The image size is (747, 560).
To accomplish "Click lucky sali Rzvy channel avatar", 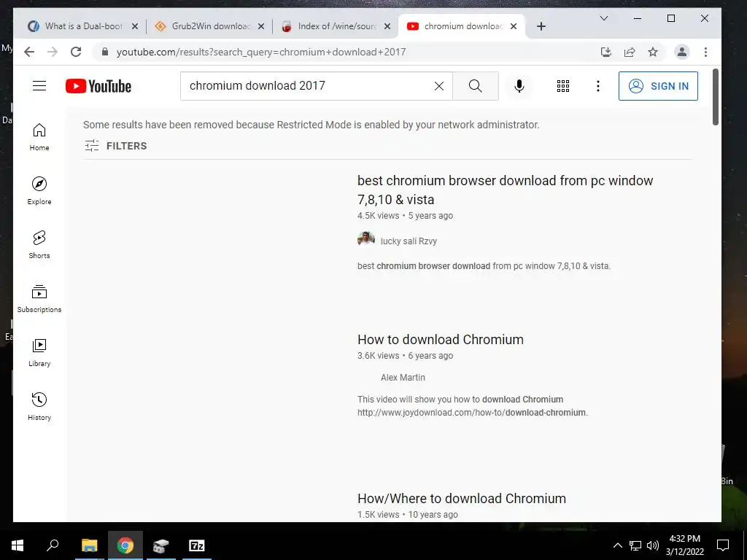I will click(x=366, y=238).
